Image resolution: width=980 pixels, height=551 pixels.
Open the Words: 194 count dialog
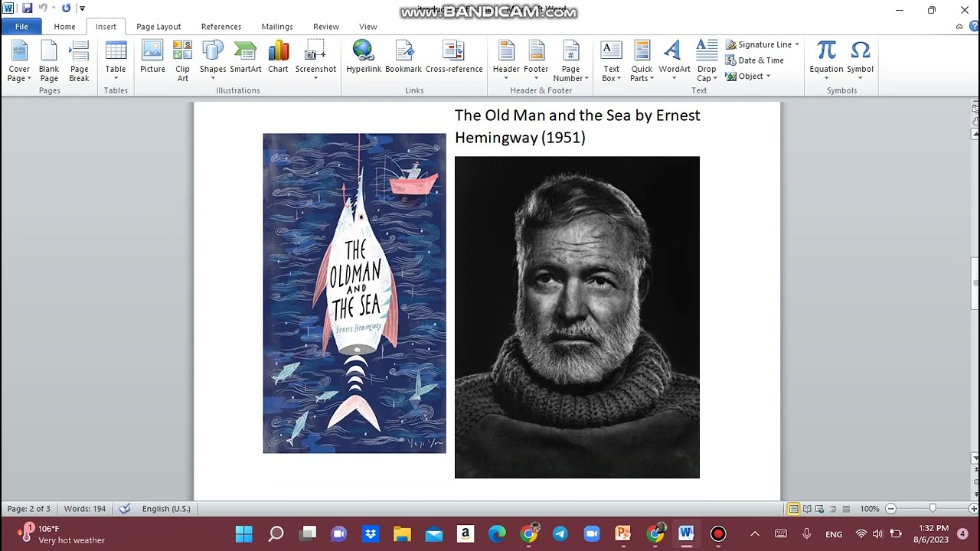pyautogui.click(x=85, y=509)
